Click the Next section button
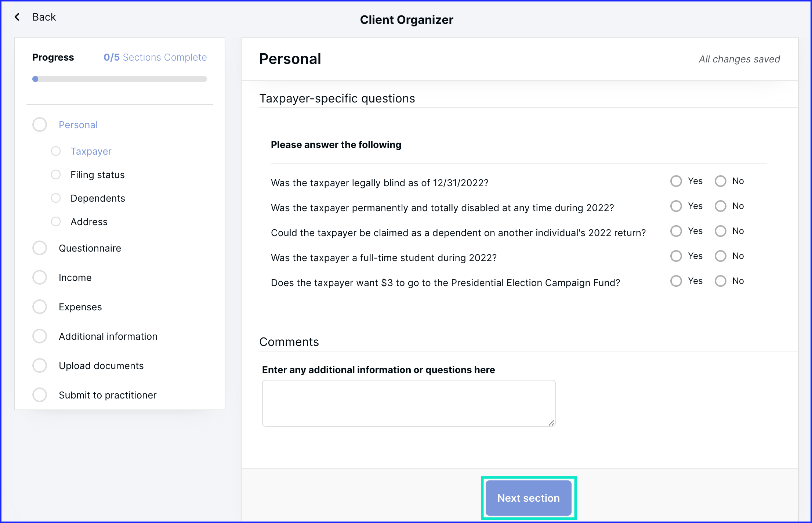 (528, 498)
